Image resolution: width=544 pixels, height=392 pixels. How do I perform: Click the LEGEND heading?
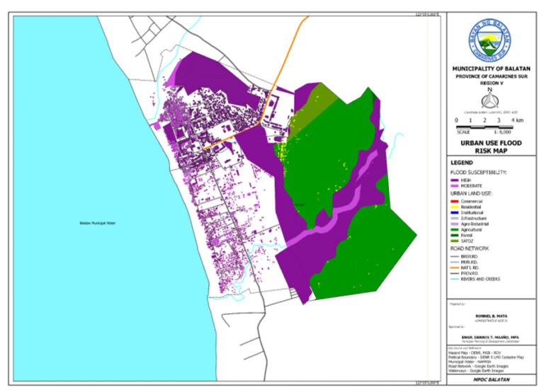pyautogui.click(x=462, y=163)
